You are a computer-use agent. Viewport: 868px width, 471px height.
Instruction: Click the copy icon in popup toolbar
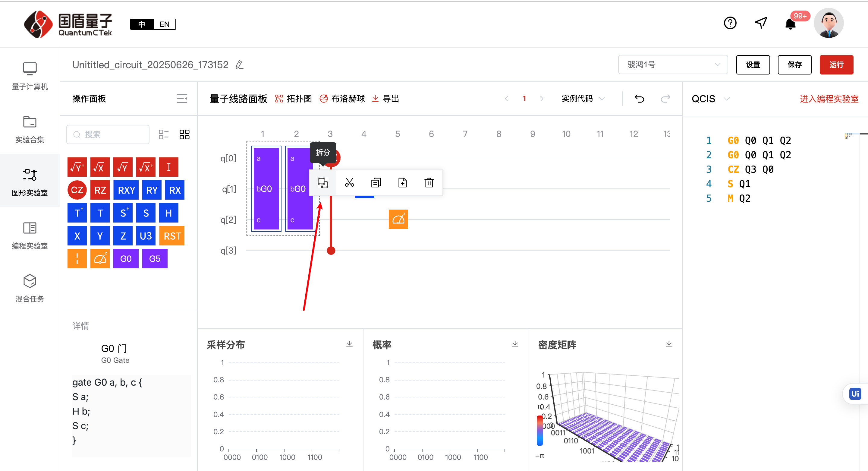point(376,183)
